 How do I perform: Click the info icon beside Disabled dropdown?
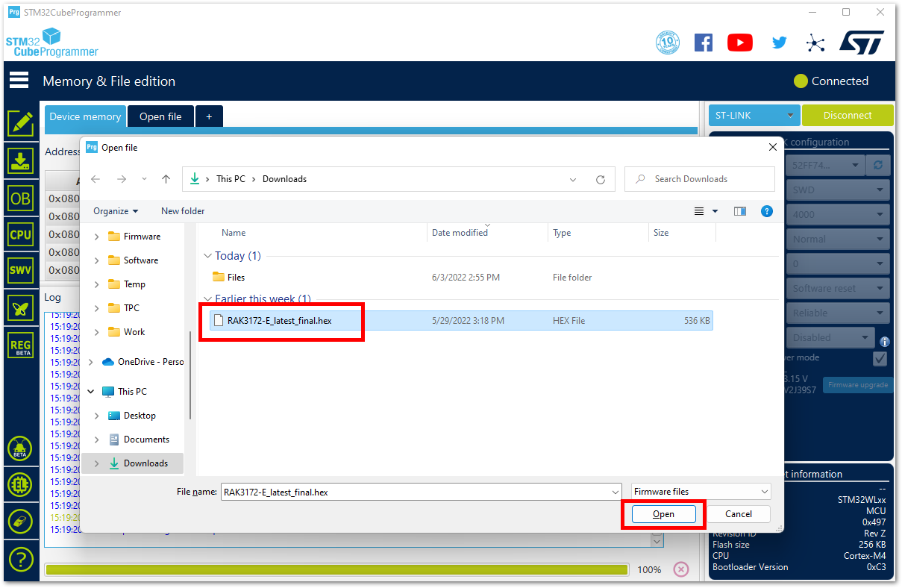[885, 342]
